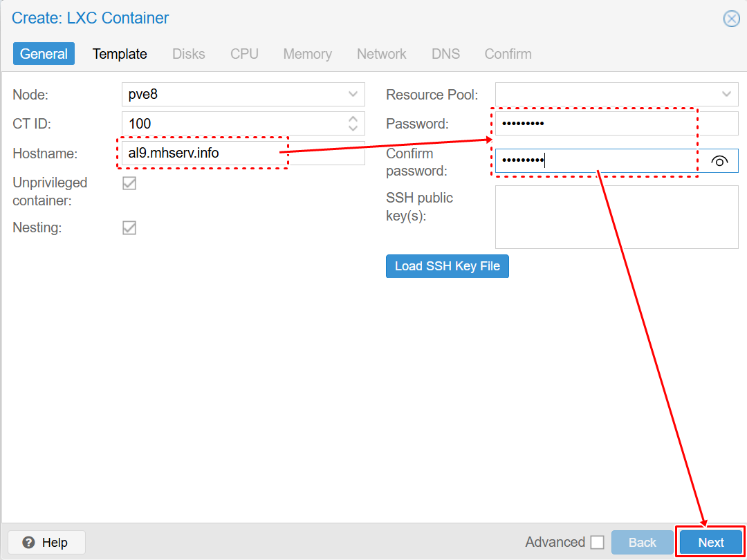Click the SSH public key(s) text area

[616, 217]
